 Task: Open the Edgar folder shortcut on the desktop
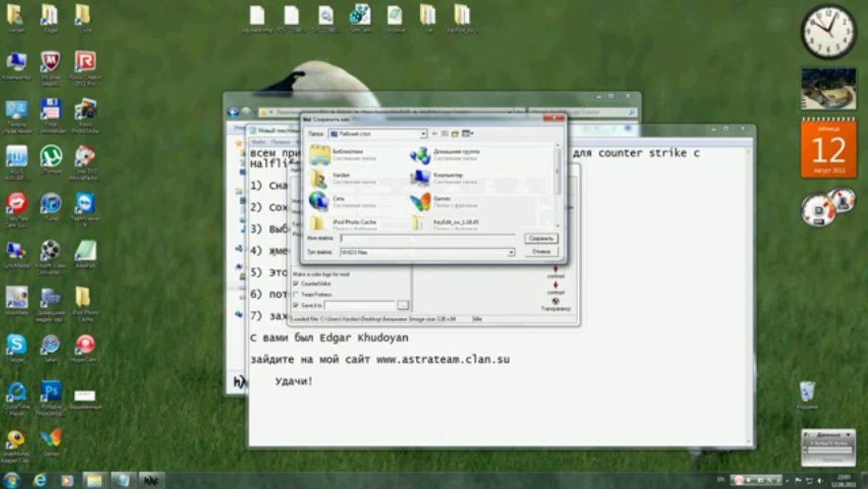click(x=50, y=18)
